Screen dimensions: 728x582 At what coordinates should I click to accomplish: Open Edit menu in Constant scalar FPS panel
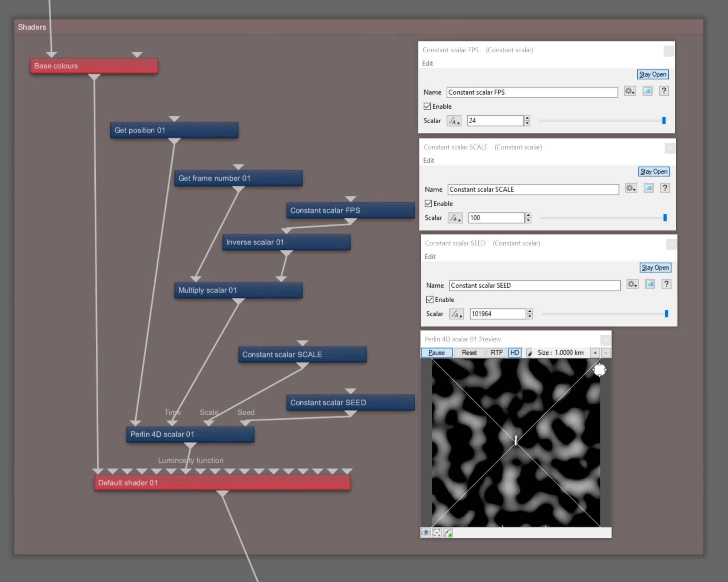click(428, 63)
